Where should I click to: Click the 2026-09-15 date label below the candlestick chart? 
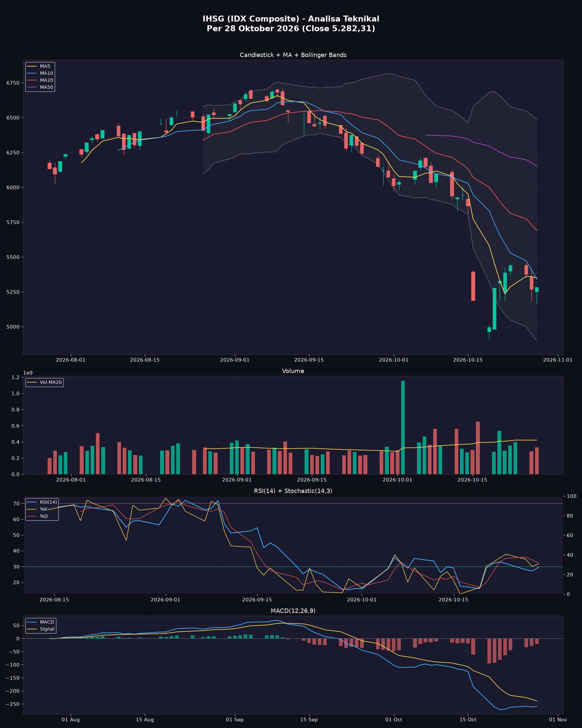coord(309,360)
